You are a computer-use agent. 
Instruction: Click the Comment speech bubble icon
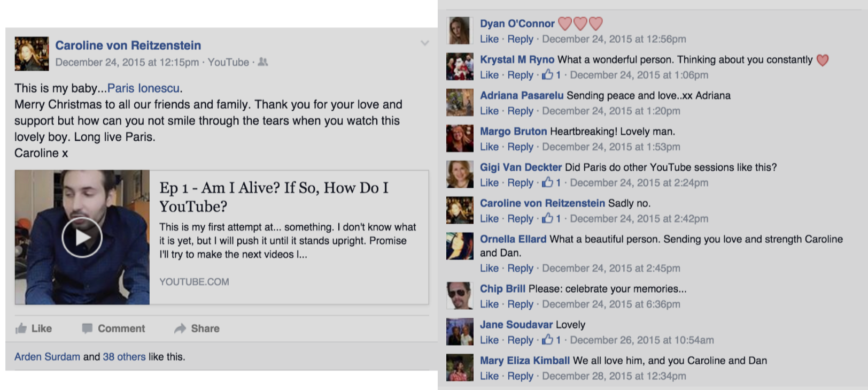click(87, 328)
